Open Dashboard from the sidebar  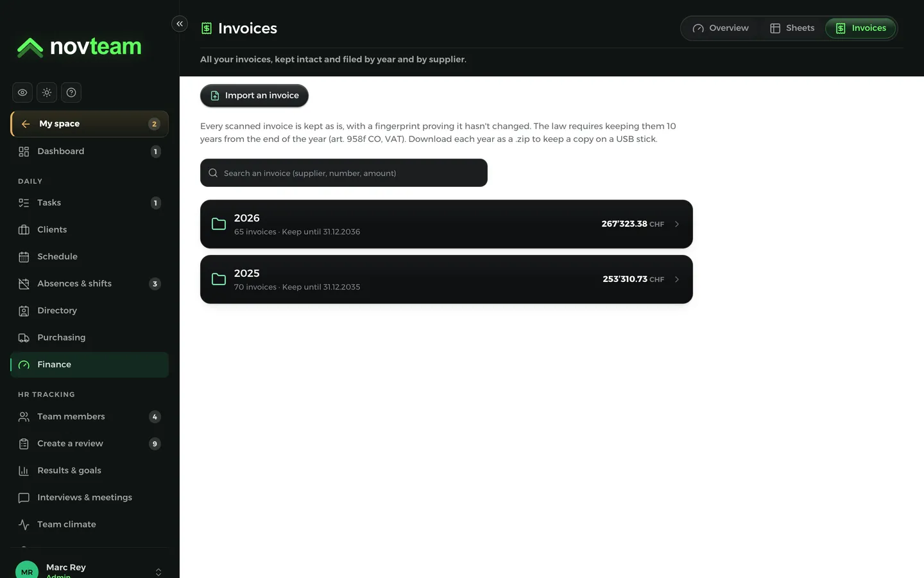pyautogui.click(x=89, y=152)
